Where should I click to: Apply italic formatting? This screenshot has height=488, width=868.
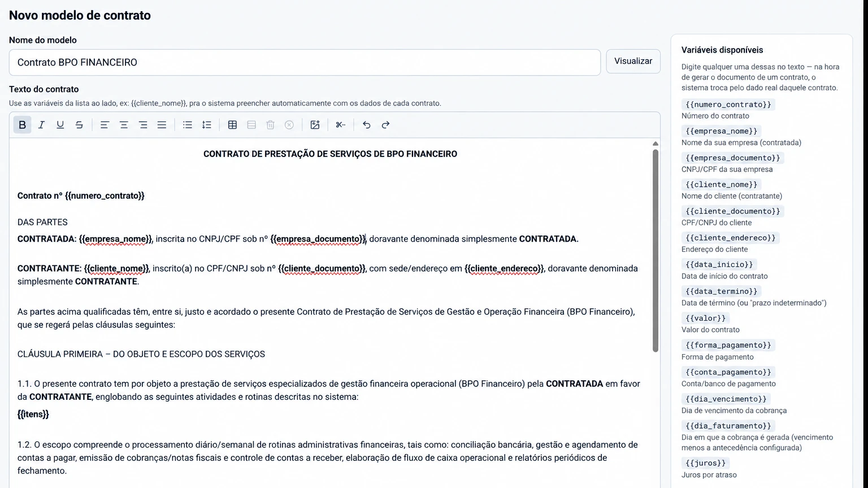pyautogui.click(x=41, y=125)
